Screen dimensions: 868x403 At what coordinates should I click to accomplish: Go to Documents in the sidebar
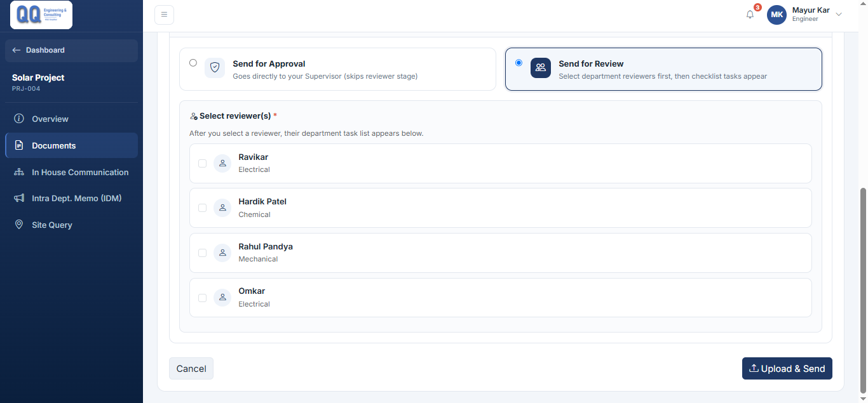(x=71, y=145)
